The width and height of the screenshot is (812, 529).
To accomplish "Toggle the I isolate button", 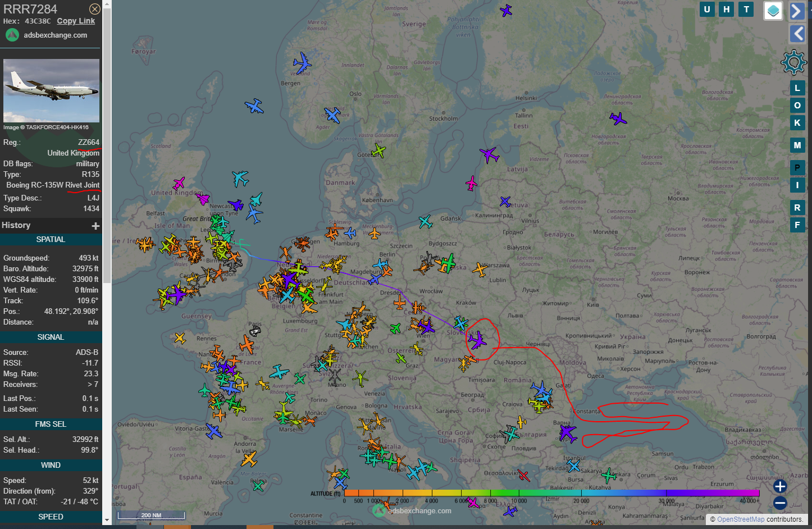I will (x=797, y=185).
